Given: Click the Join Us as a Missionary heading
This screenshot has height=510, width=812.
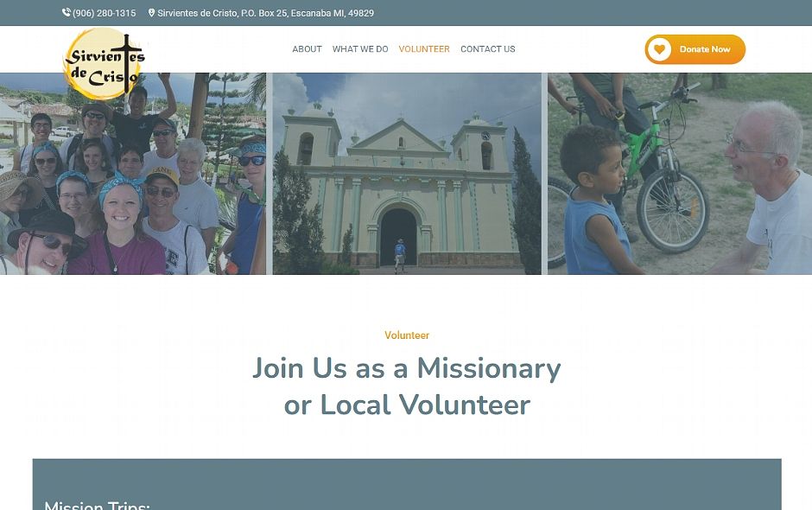Looking at the screenshot, I should 407,368.
